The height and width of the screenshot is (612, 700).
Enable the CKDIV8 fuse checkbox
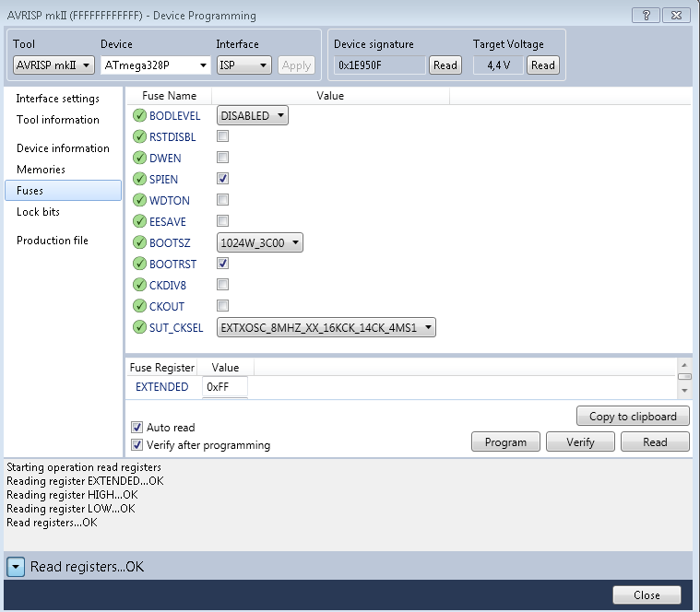[222, 285]
